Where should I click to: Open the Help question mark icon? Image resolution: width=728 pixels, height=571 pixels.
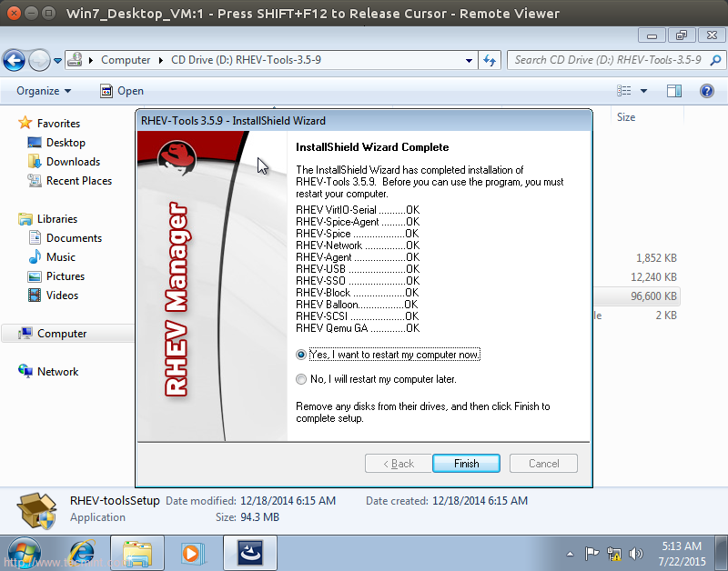point(706,91)
